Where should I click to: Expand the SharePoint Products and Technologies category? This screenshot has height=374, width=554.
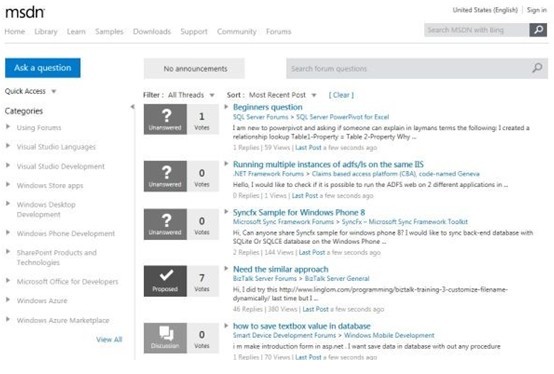click(x=8, y=251)
